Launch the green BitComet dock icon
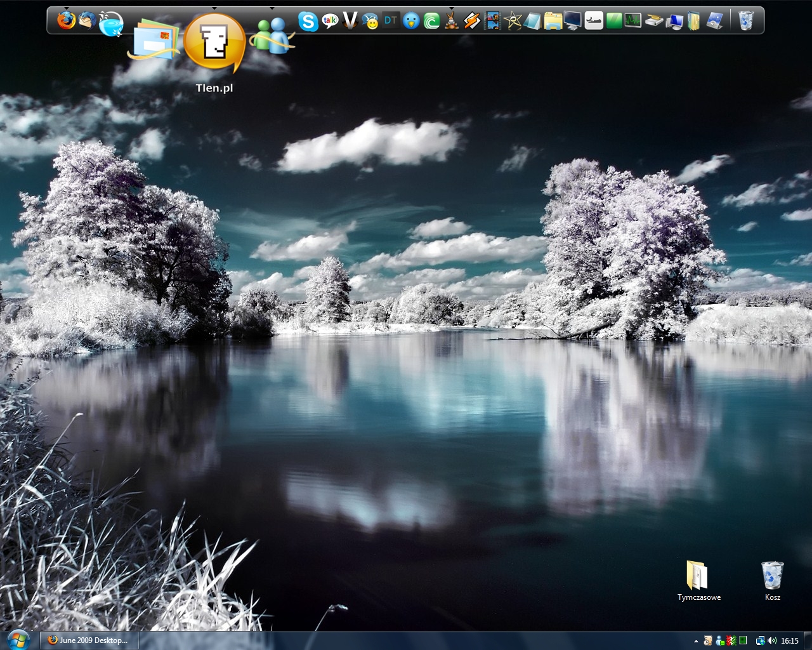Viewport: 812px width, 650px height. click(432, 22)
